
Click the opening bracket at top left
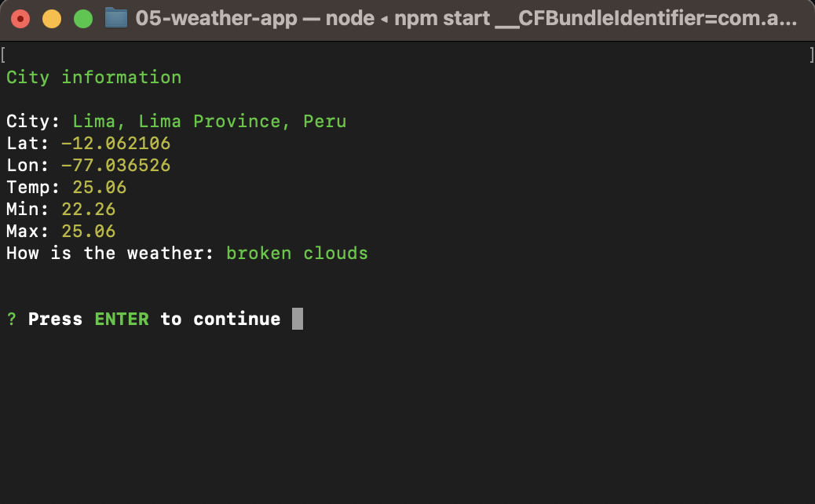point(5,54)
